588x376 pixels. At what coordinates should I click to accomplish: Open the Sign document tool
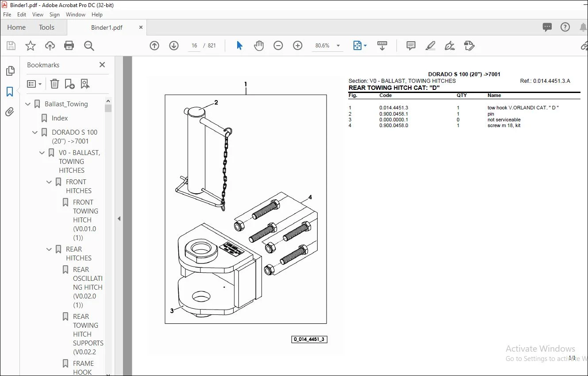click(450, 46)
